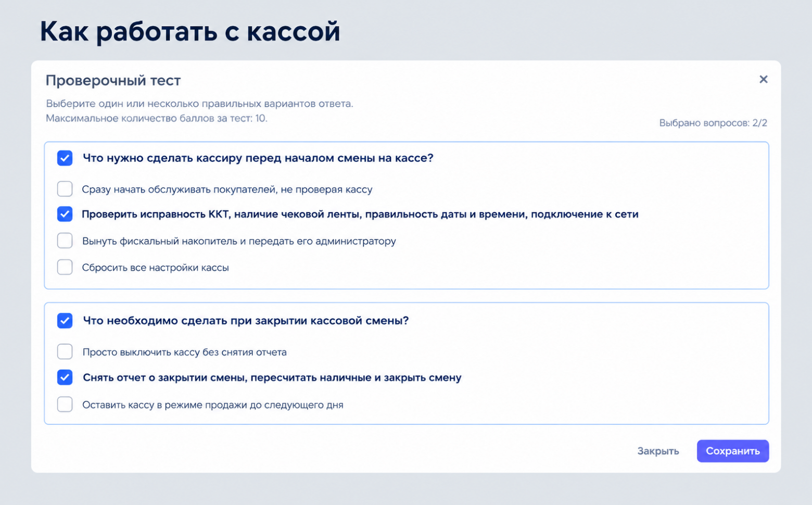The image size is (812, 505).
Task: Click the 'Проверочный тест' dialog title
Action: pyautogui.click(x=113, y=81)
